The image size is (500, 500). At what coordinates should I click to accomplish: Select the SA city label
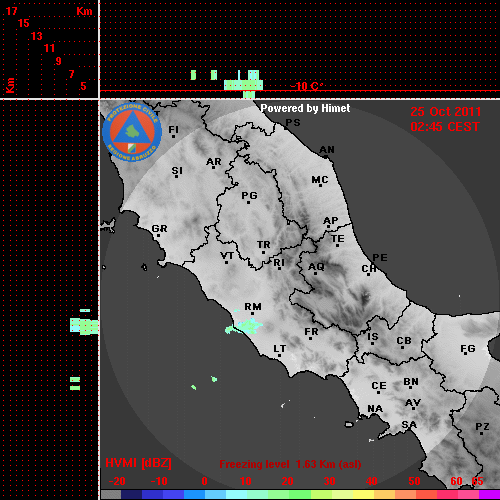[409, 425]
